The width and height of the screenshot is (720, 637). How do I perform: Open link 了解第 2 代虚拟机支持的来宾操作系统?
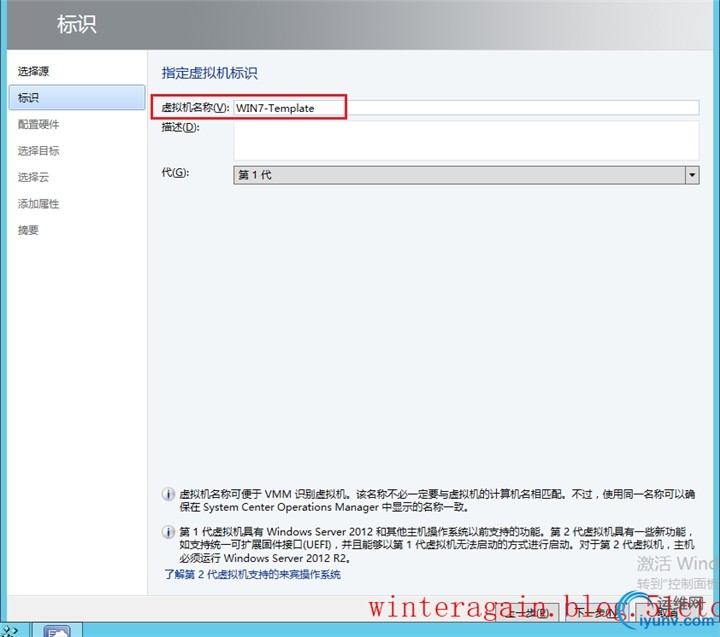[253, 574]
